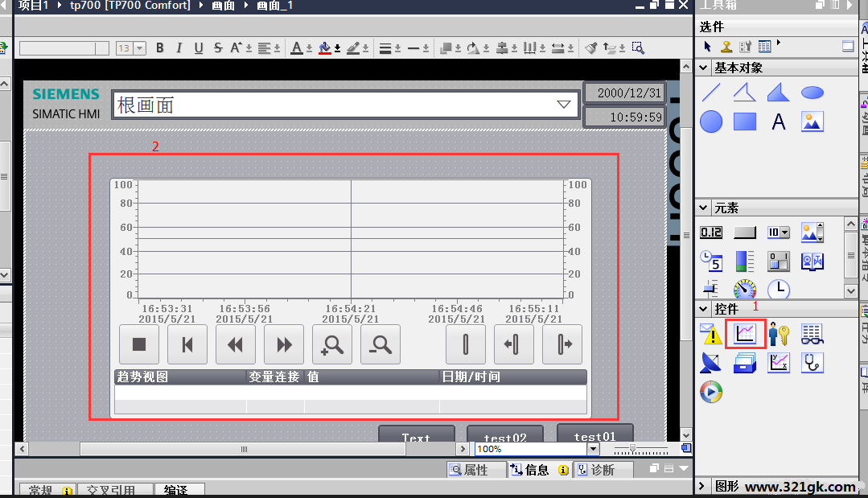Select the Gauge element in toolbox
The width and height of the screenshot is (868, 498).
point(745,290)
